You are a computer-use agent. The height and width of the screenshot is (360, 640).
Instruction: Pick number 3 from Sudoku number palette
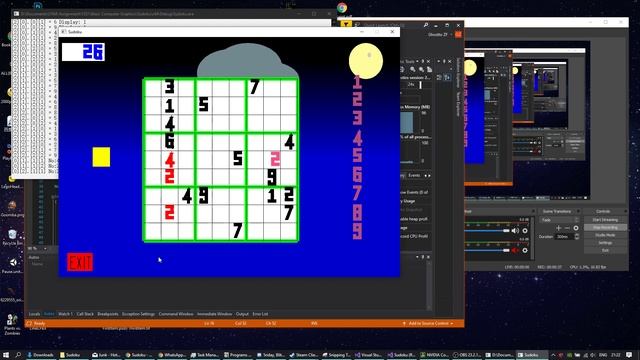357,118
